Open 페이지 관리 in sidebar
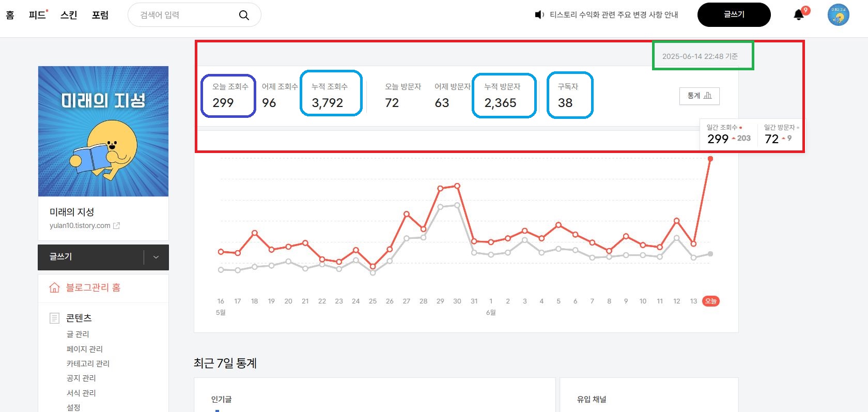This screenshot has height=412, width=868. tap(85, 349)
